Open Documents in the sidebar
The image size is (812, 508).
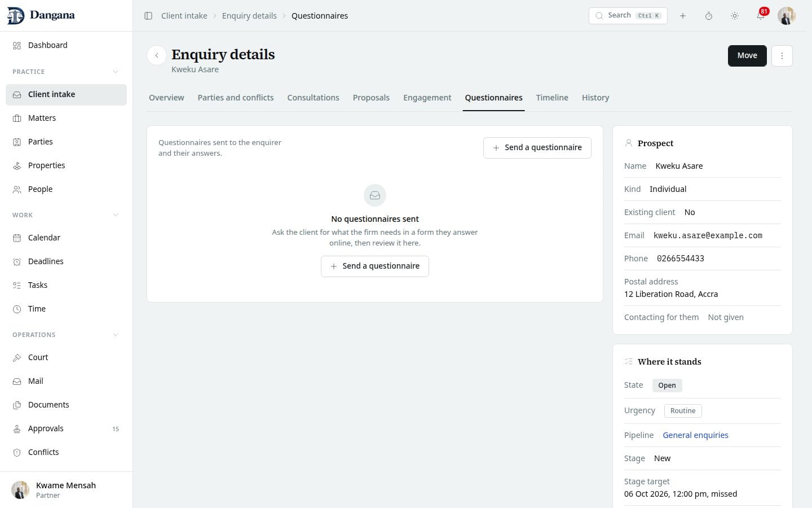(x=66, y=405)
